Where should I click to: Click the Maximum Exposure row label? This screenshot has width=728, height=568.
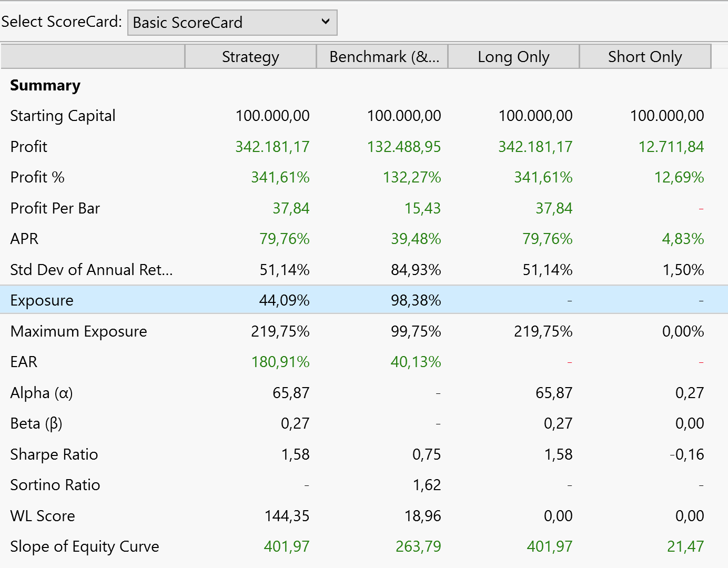[78, 331]
